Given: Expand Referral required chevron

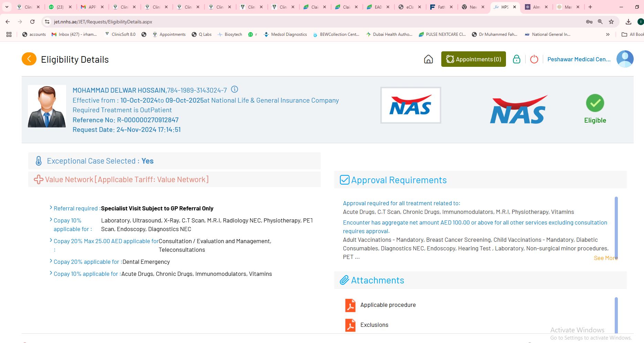Looking at the screenshot, I should coord(51,208).
